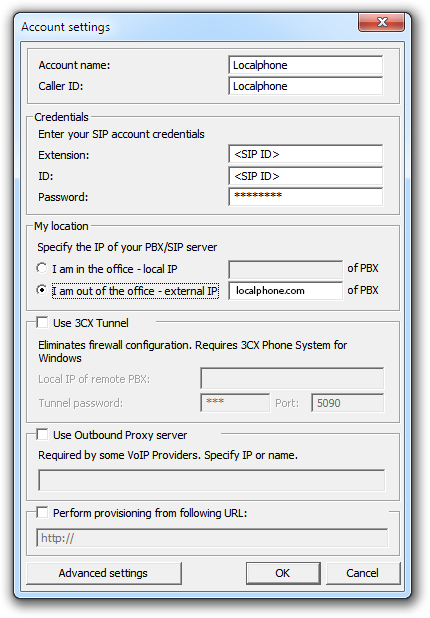Cancel the account settings changes

pyautogui.click(x=363, y=573)
